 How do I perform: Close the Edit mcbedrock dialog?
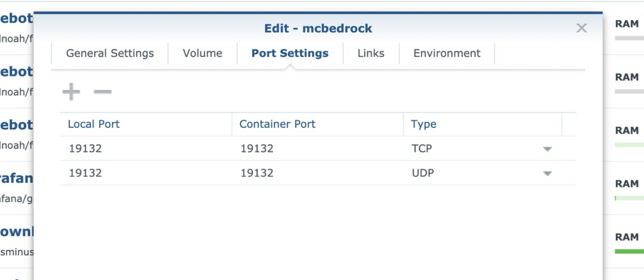pyautogui.click(x=582, y=28)
